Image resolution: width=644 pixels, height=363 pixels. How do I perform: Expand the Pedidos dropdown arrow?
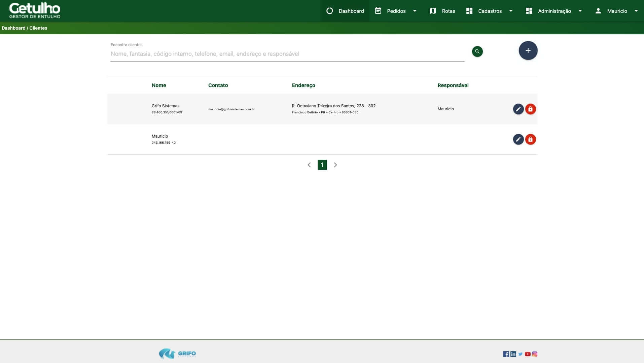coord(415,11)
